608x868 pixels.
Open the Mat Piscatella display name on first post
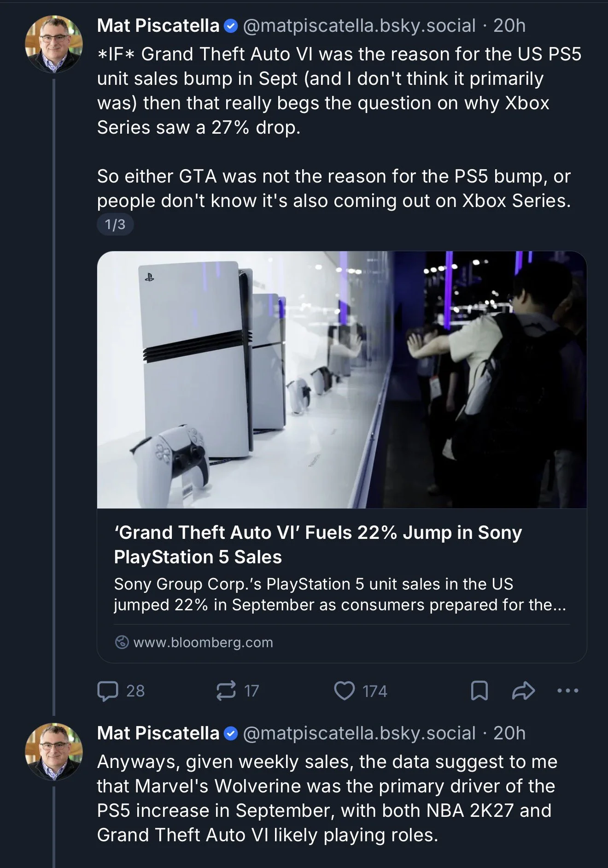pos(158,26)
